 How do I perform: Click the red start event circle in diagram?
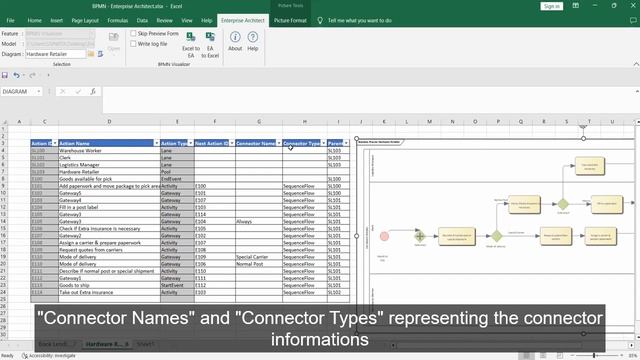coord(384,236)
